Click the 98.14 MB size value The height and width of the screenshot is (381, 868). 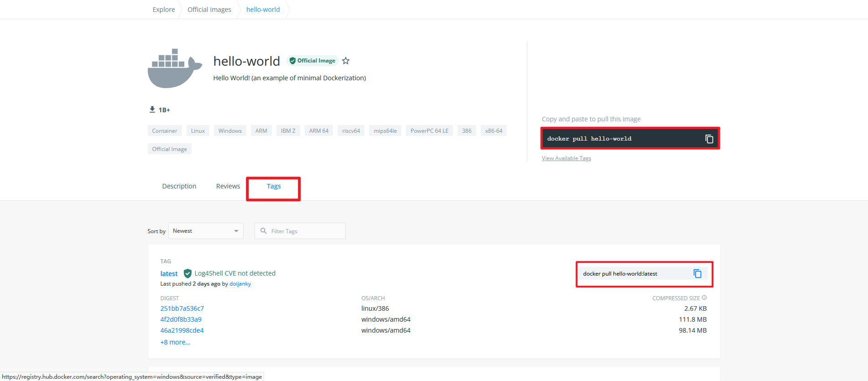693,330
